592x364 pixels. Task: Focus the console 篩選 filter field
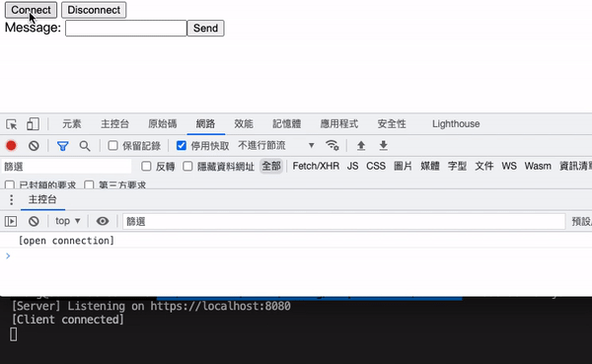tap(344, 221)
